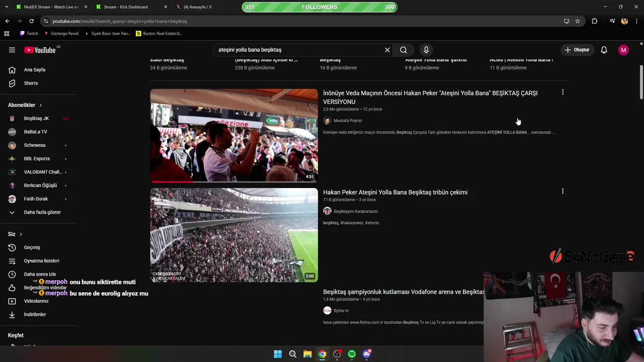
Task: Play the İnönüye Veda Maçının Öncesi video thumbnail
Action: [x=234, y=136]
